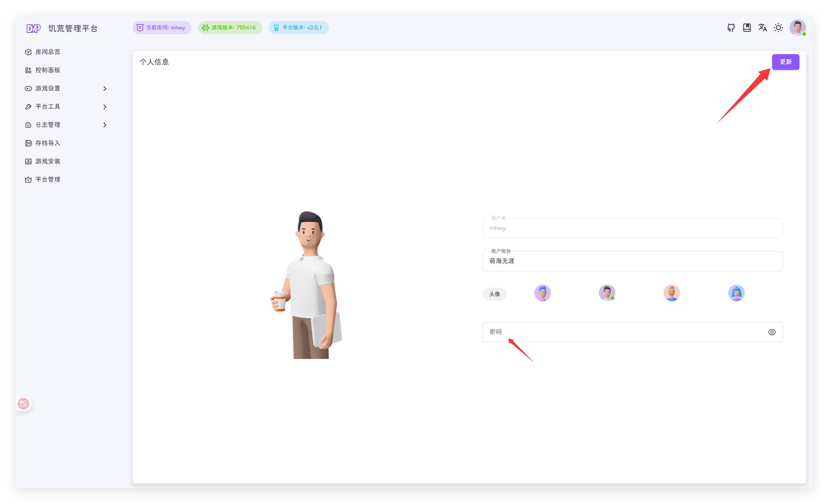Go to 房间总览 page
This screenshot has height=504, width=829.
[x=48, y=52]
